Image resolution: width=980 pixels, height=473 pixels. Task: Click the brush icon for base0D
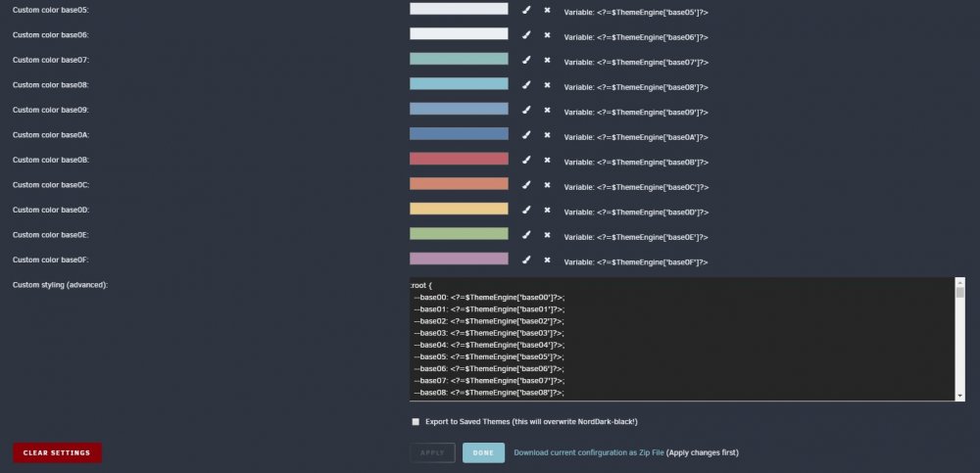(526, 210)
